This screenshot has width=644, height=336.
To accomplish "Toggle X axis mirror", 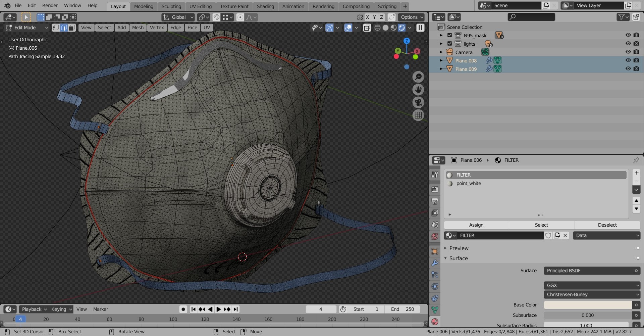I will tap(368, 17).
